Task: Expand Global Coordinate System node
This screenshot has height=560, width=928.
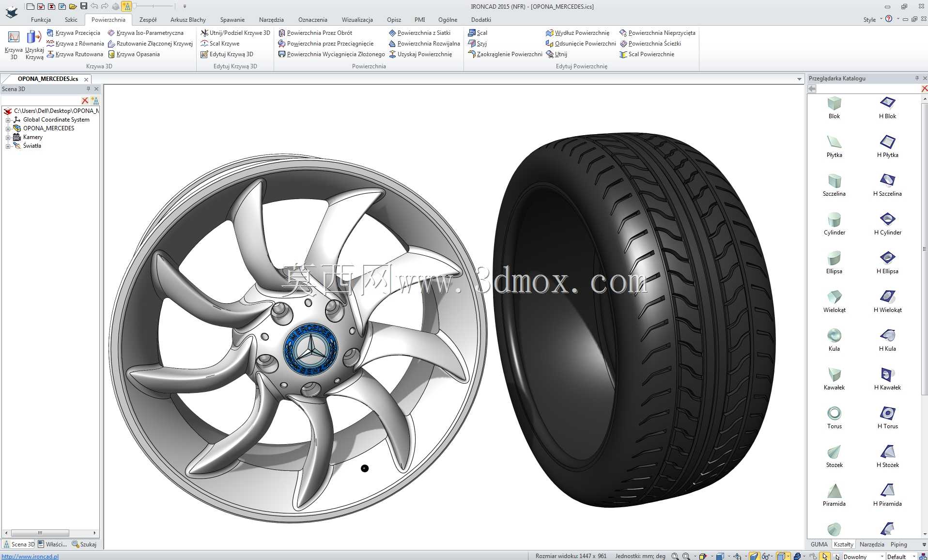Action: click(x=8, y=120)
